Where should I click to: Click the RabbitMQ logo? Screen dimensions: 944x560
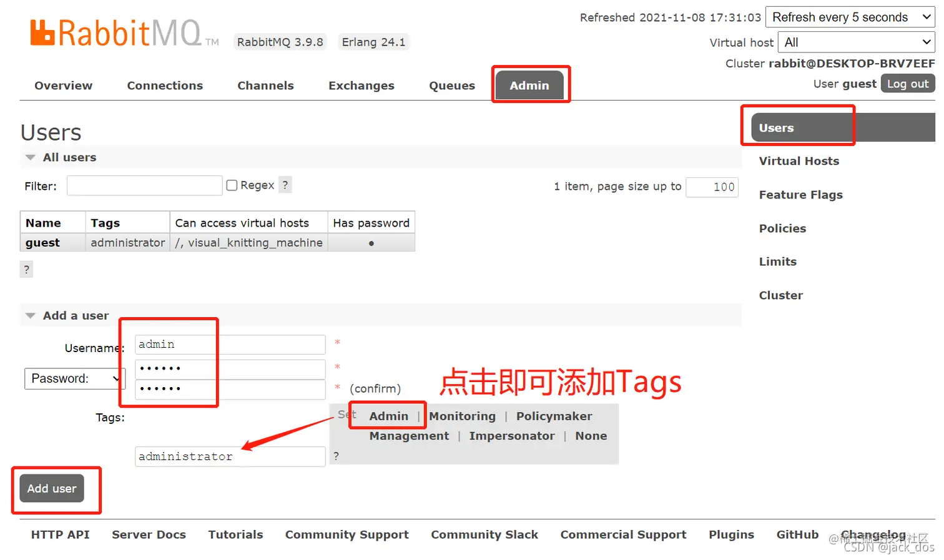[124, 34]
